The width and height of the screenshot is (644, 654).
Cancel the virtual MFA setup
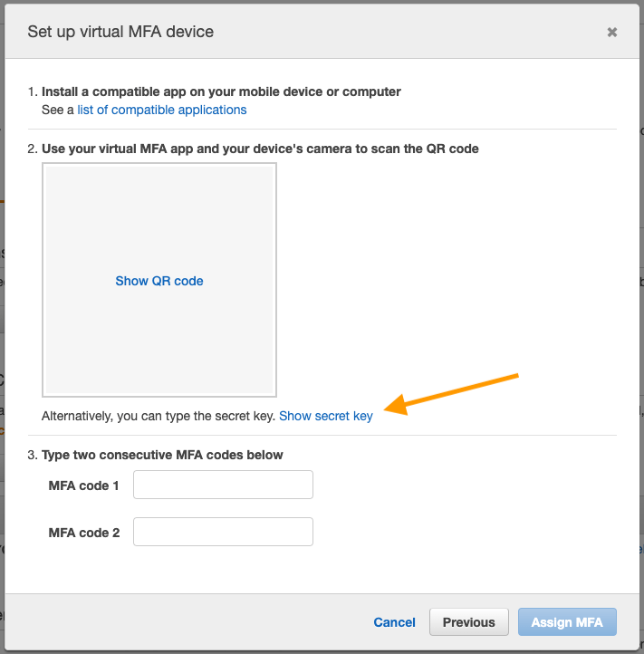click(394, 622)
